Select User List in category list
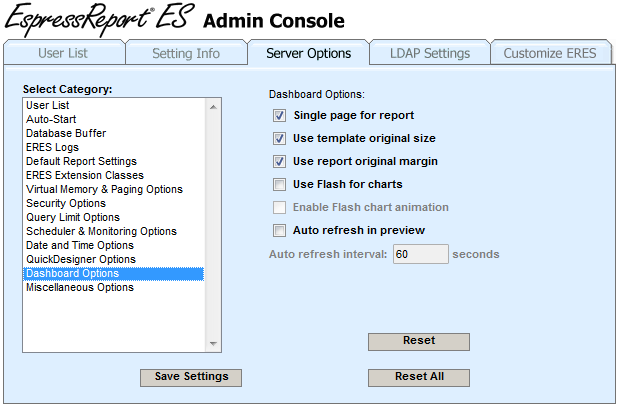The image size is (620, 407). coord(113,105)
